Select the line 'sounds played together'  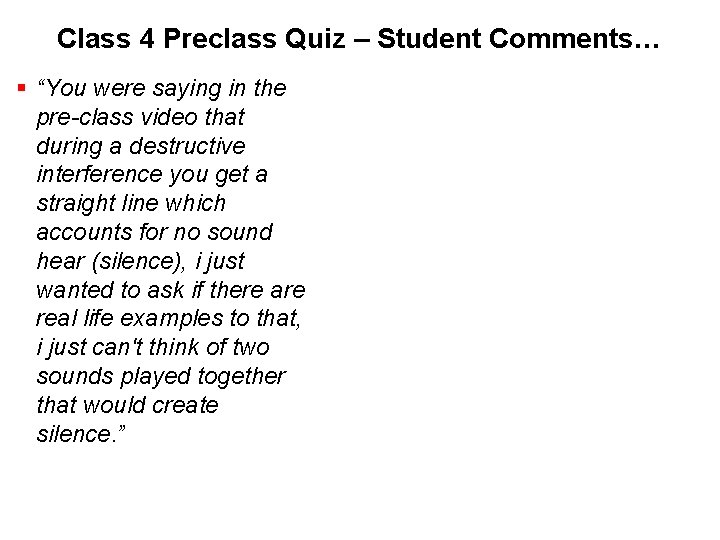(161, 377)
